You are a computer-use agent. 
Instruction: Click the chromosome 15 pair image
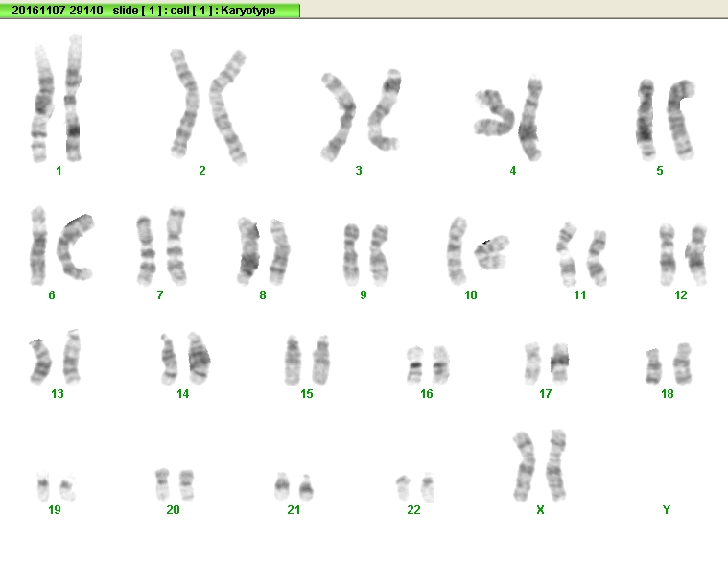click(x=307, y=360)
